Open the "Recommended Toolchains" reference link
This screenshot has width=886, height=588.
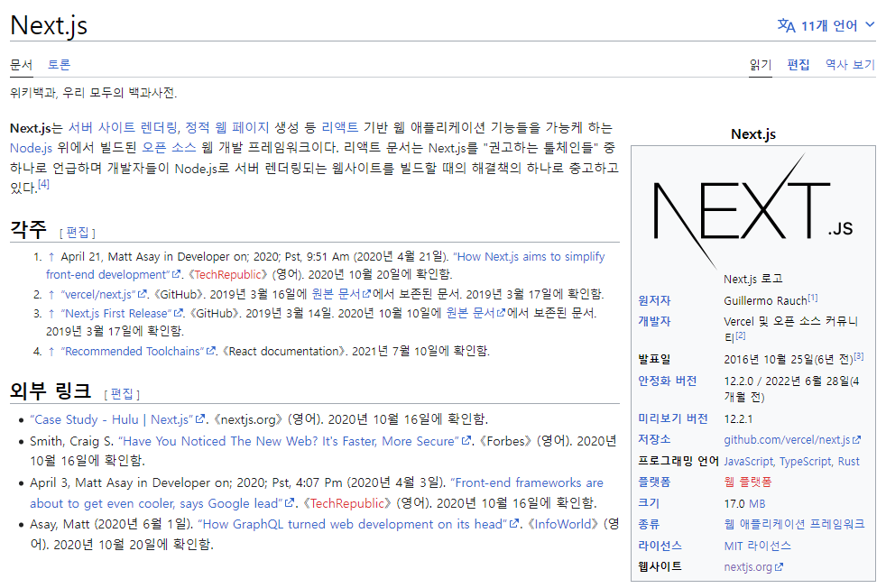(x=138, y=352)
